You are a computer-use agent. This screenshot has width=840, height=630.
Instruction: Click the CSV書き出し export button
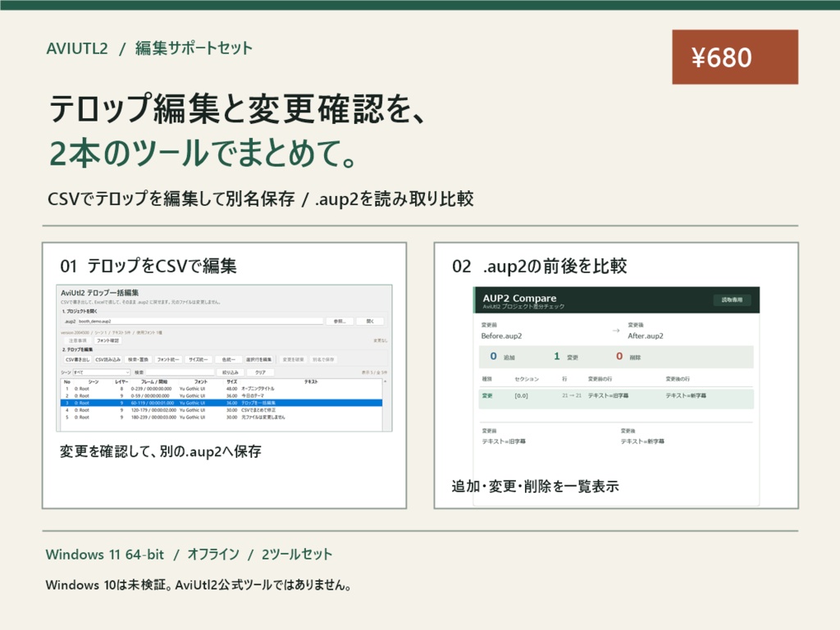78,359
